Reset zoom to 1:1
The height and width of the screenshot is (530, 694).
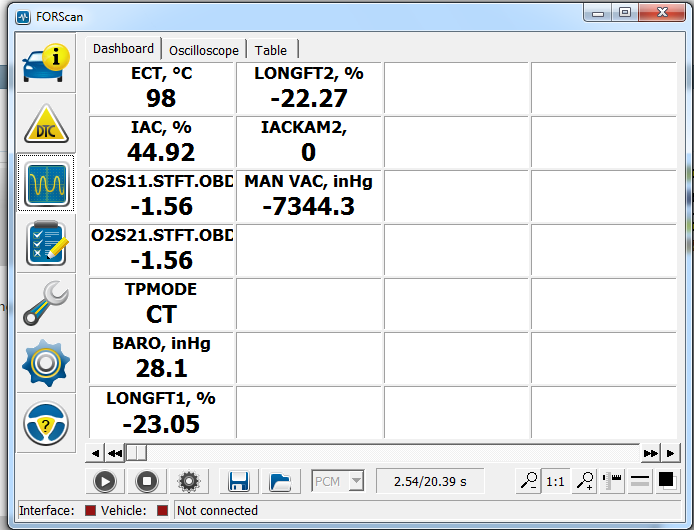555,481
